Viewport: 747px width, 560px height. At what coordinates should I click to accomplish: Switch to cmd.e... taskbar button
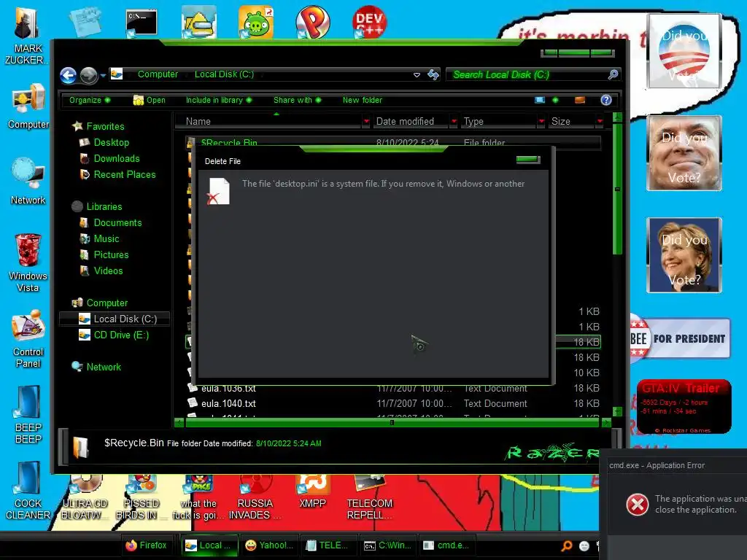pyautogui.click(x=446, y=545)
